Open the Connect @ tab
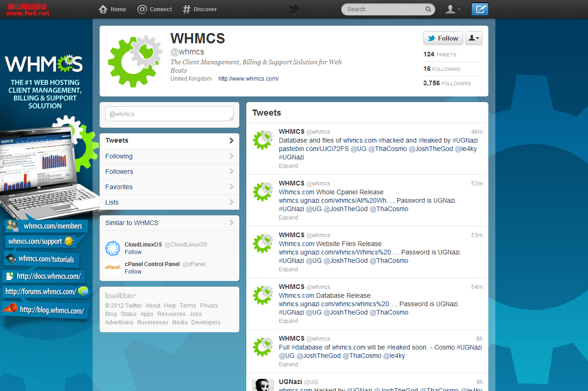Screen dimensions: 588x391 [155, 9]
